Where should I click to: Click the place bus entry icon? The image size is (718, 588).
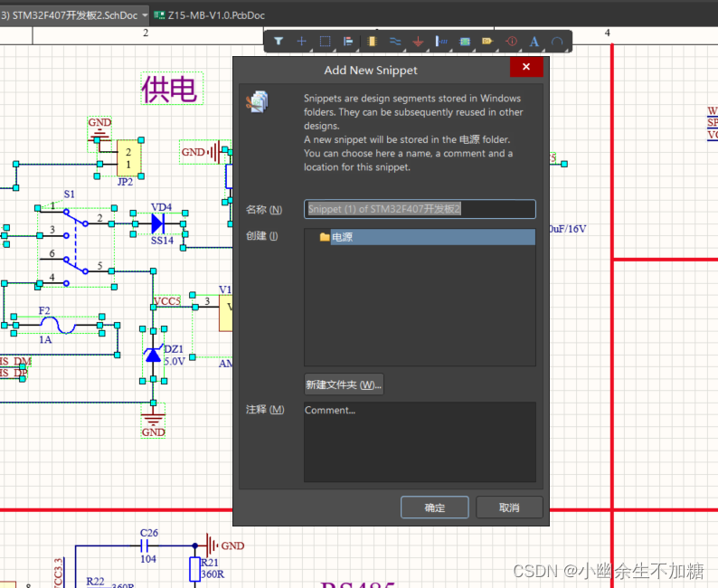pyautogui.click(x=441, y=42)
